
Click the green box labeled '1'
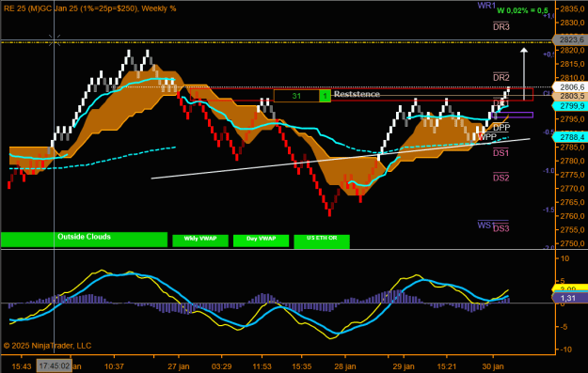[325, 96]
